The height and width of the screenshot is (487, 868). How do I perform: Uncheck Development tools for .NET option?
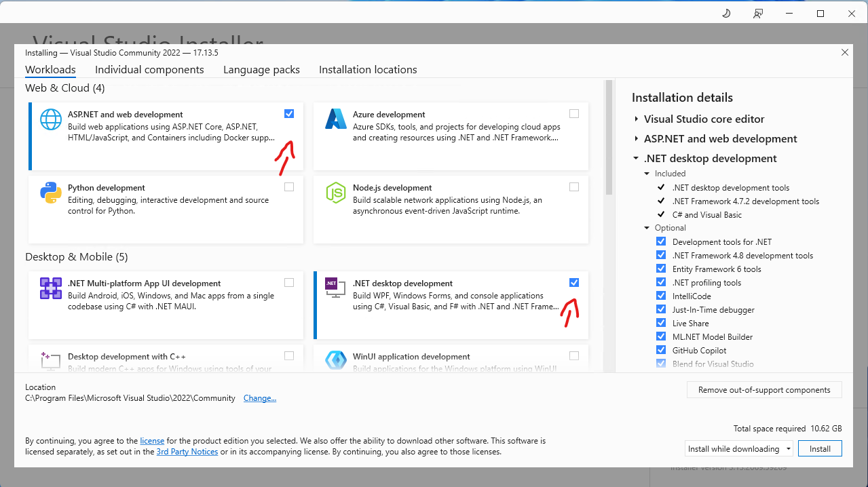(x=661, y=241)
